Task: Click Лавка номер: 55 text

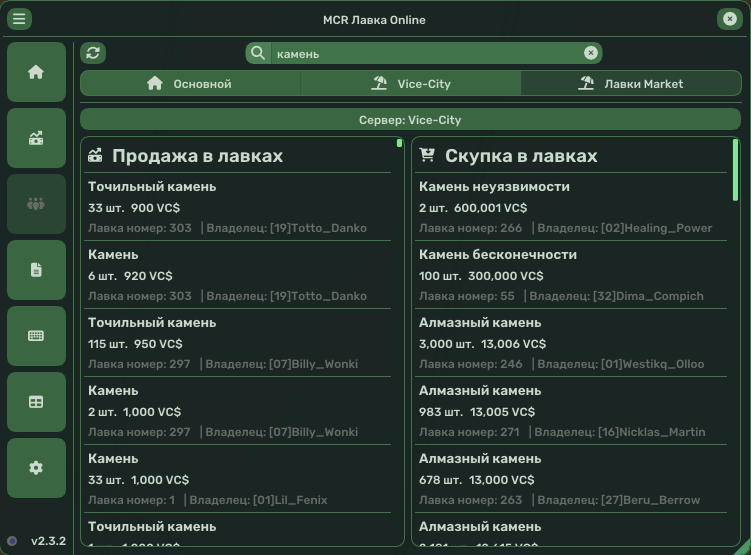Action: click(x=467, y=296)
